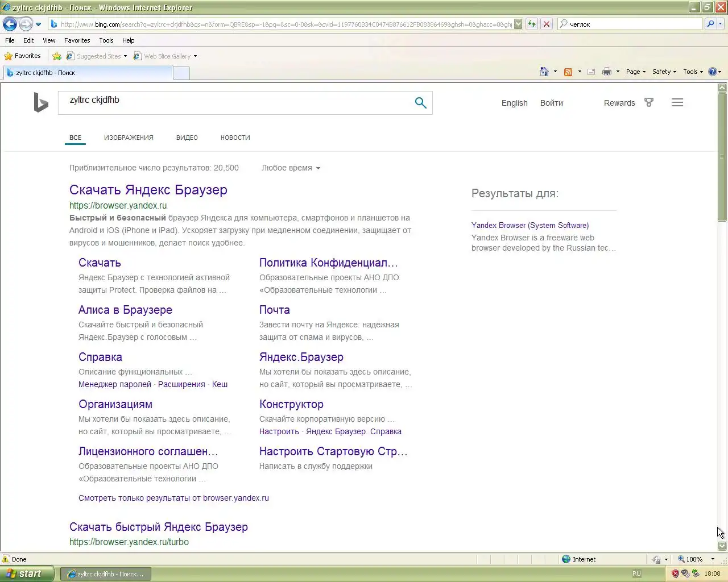This screenshot has height=582, width=728.
Task: Click the Internet security zone indicator
Action: (578, 559)
